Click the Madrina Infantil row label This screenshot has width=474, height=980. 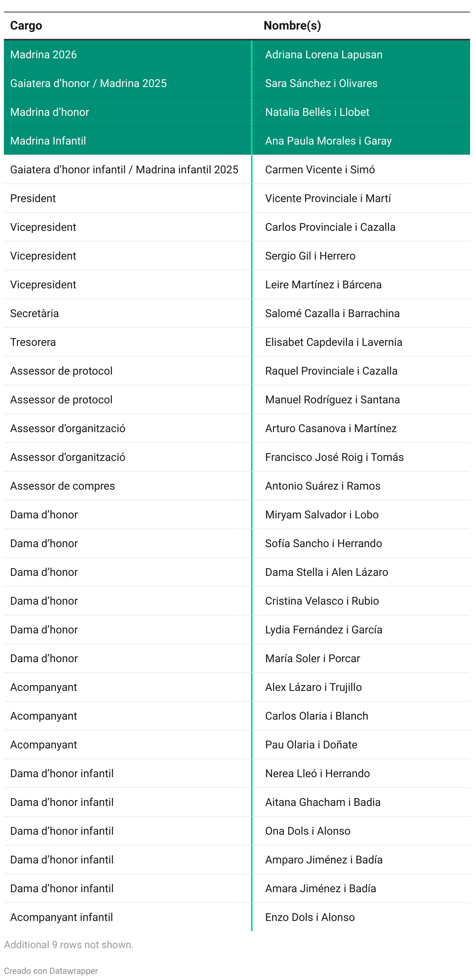pos(48,141)
